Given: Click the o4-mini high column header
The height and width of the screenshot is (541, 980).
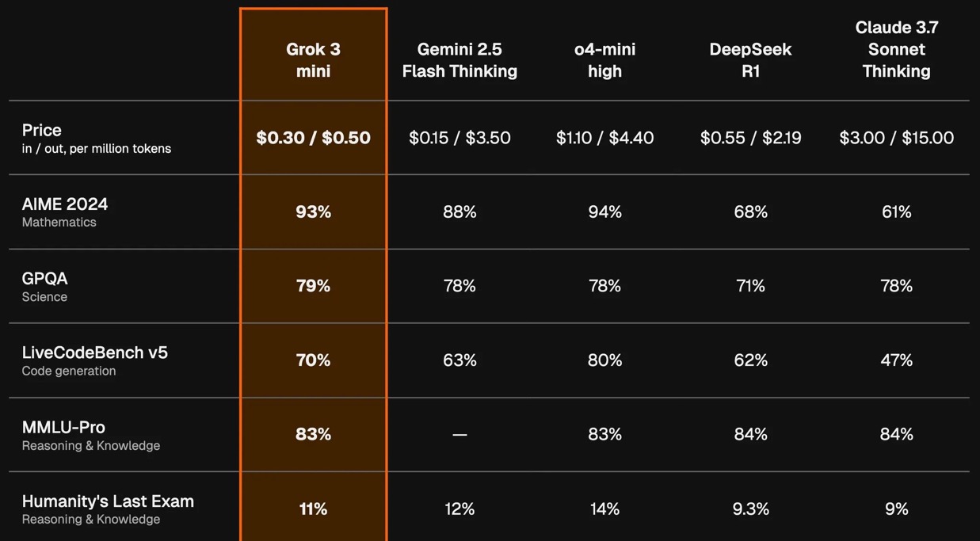Looking at the screenshot, I should (x=604, y=60).
